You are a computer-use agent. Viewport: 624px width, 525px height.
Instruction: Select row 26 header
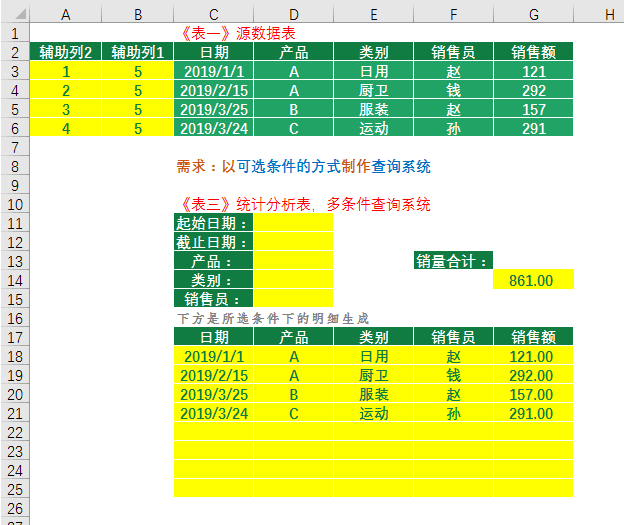click(x=15, y=508)
